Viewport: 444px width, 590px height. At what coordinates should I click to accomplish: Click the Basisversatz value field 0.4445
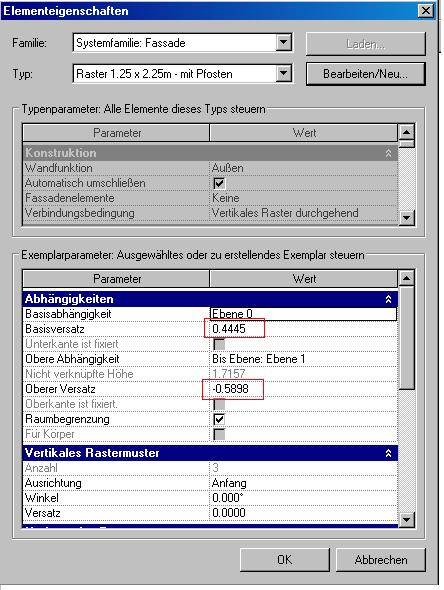[x=303, y=329]
